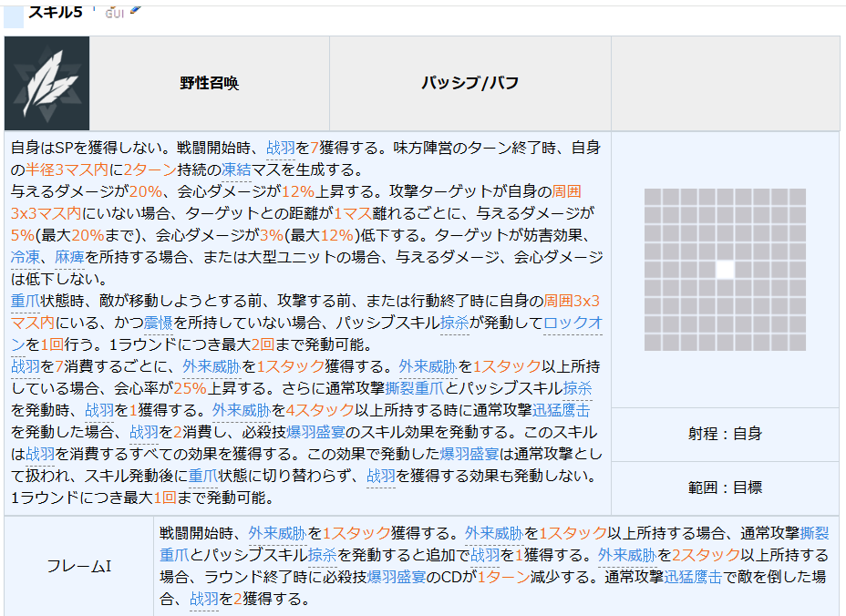Click the 震慑 link in description
The height and width of the screenshot is (616, 846).
click(158, 323)
